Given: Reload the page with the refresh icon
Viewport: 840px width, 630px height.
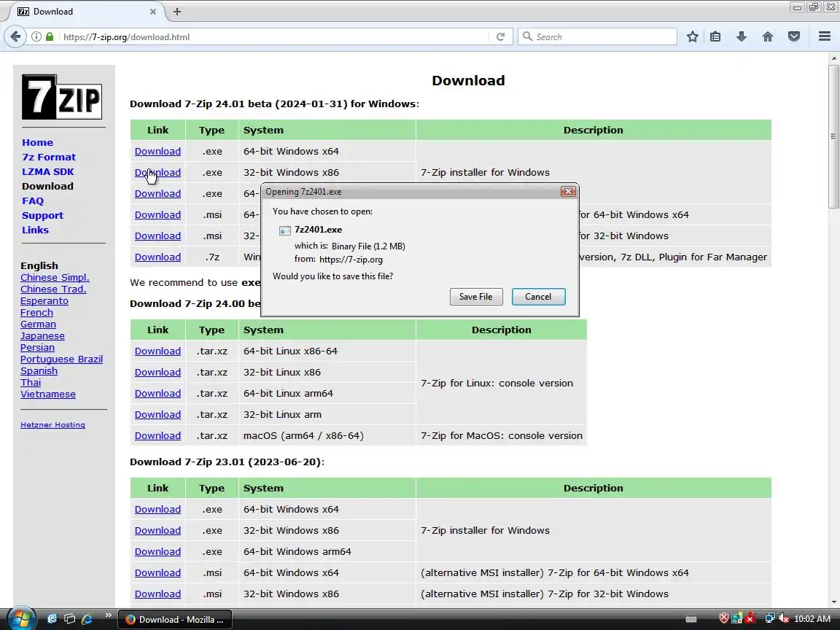Looking at the screenshot, I should pyautogui.click(x=500, y=36).
